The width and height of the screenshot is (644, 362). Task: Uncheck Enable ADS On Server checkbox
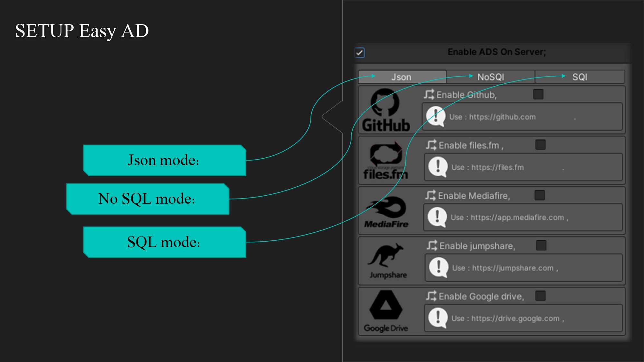[360, 52]
